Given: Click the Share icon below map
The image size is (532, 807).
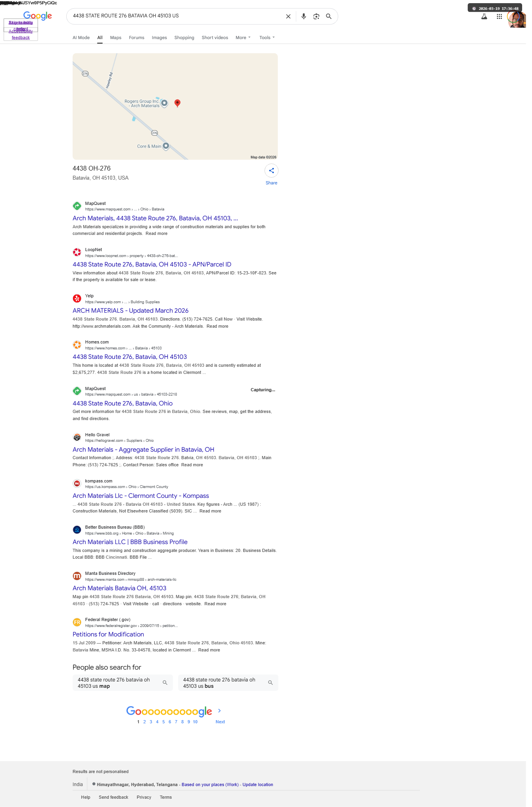Looking at the screenshot, I should (x=272, y=171).
